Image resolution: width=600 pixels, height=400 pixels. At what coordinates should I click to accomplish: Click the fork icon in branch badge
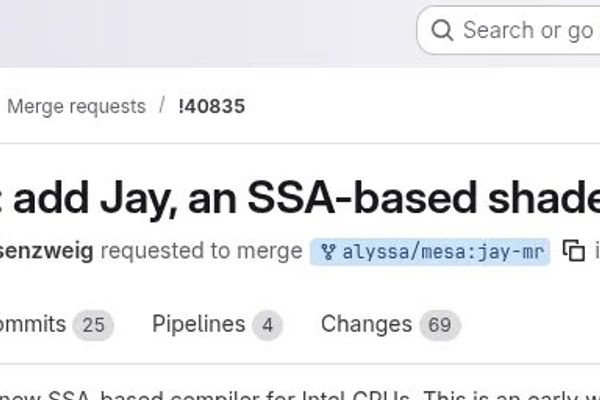click(328, 251)
